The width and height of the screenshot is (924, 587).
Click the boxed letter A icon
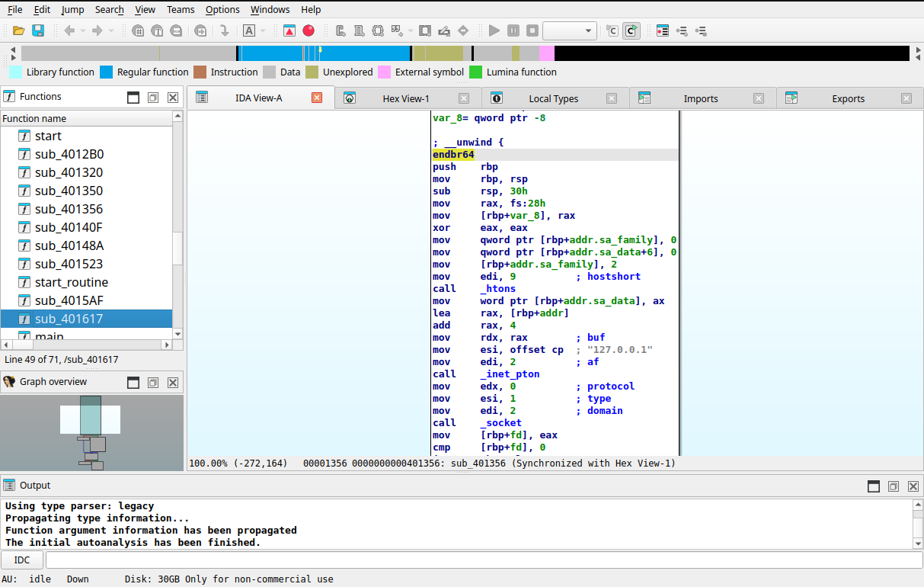pos(249,30)
